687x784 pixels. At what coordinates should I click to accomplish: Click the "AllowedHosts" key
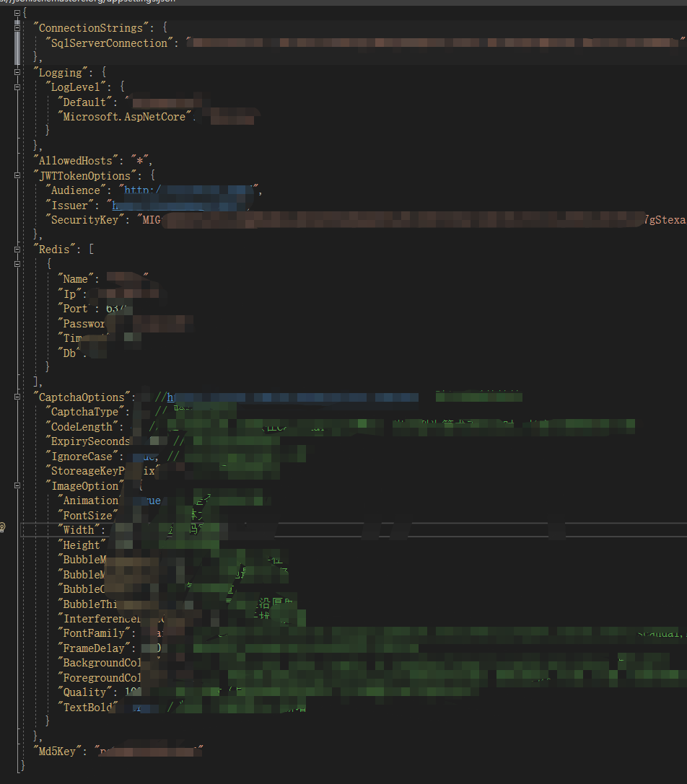(x=76, y=161)
